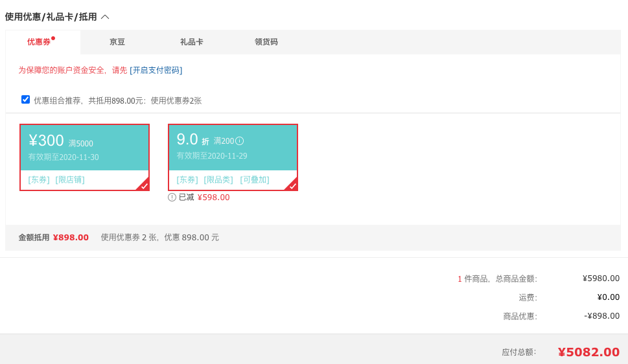The width and height of the screenshot is (628, 364).
Task: Deselect the 9.0折 满200 coupon card
Action: (233, 157)
